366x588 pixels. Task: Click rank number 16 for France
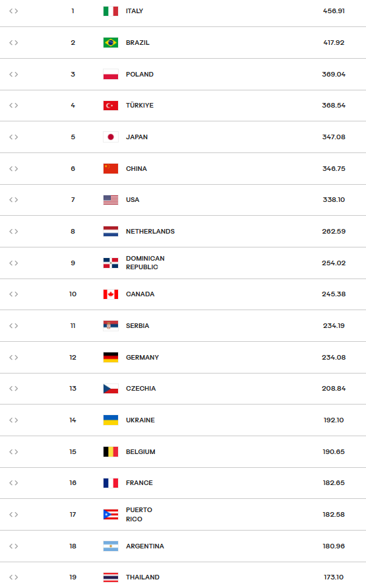pyautogui.click(x=73, y=483)
